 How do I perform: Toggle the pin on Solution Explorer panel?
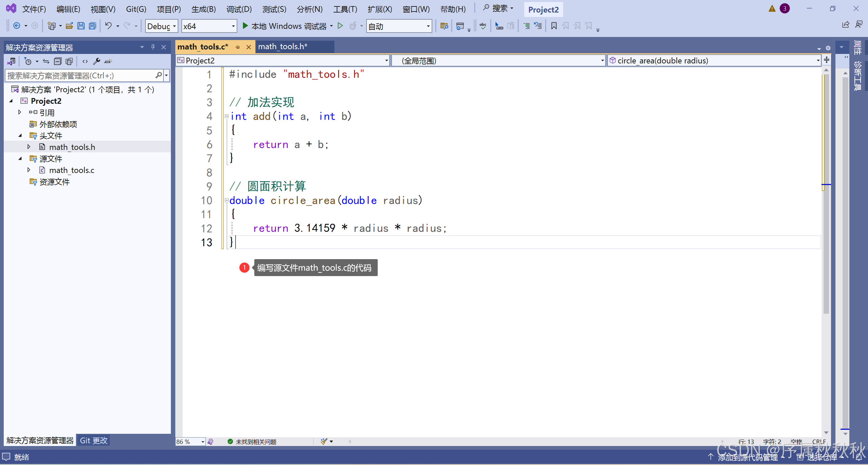(x=153, y=47)
